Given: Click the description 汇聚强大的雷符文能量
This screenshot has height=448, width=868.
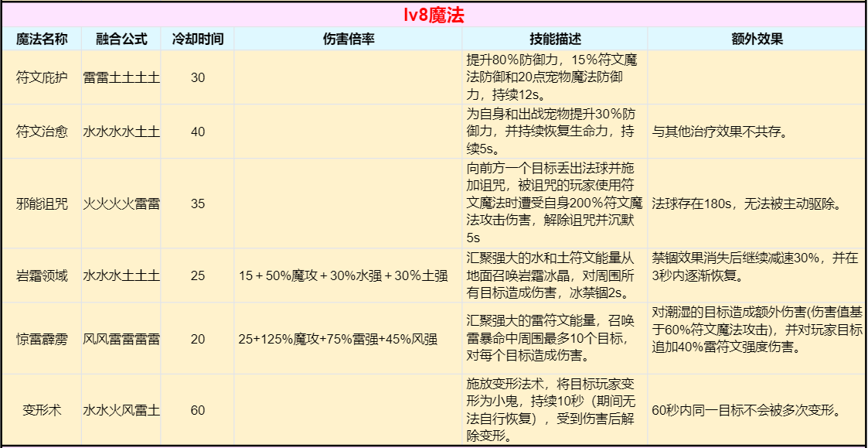Looking at the screenshot, I should [551, 339].
